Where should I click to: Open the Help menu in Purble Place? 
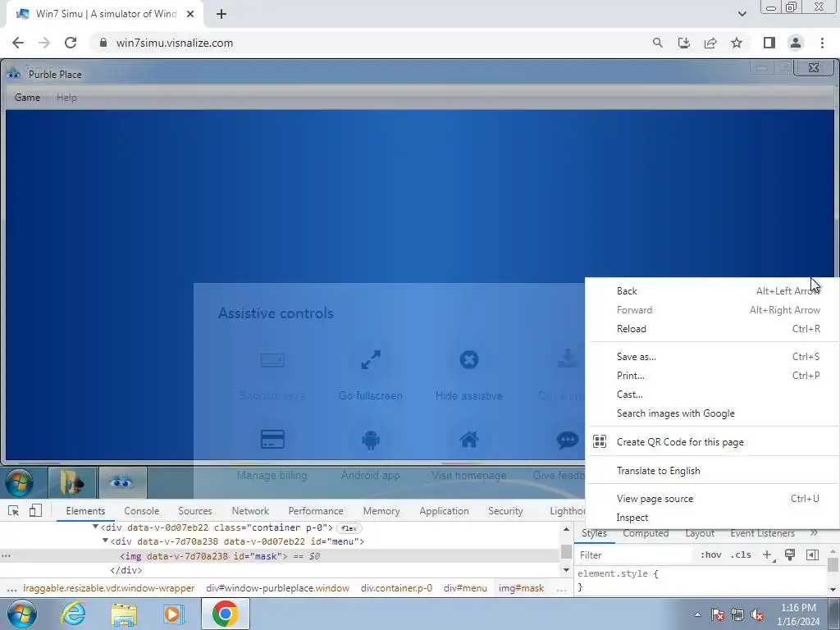[66, 98]
